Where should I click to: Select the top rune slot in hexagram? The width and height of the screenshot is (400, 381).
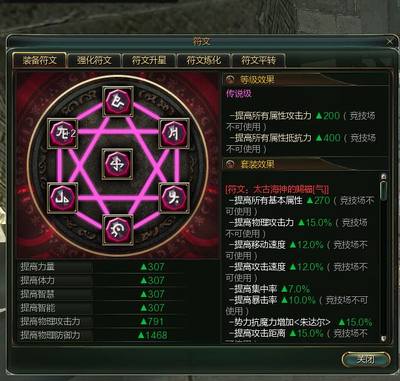tap(118, 101)
